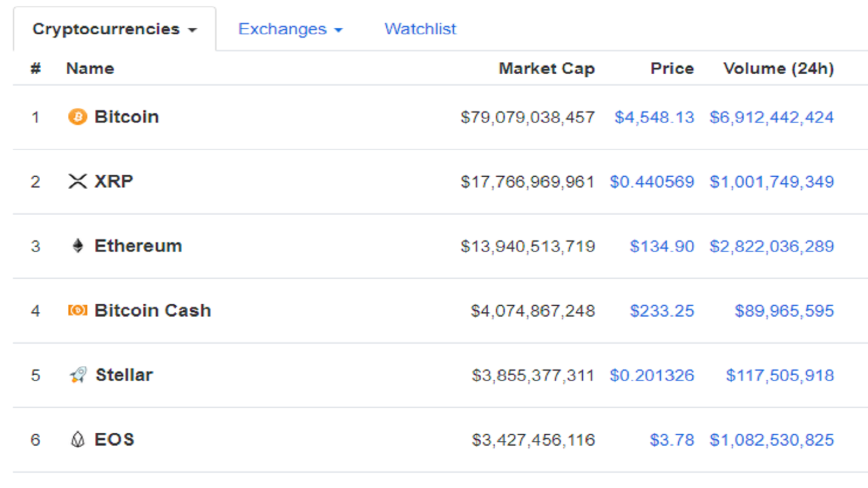Open the Bitcoin Cash name link

coord(153,310)
